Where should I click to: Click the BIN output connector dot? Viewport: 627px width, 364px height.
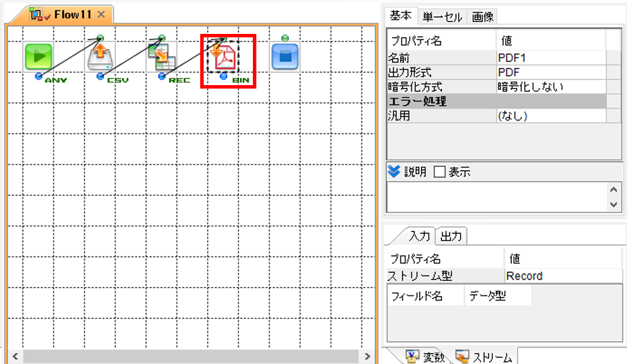(x=223, y=76)
